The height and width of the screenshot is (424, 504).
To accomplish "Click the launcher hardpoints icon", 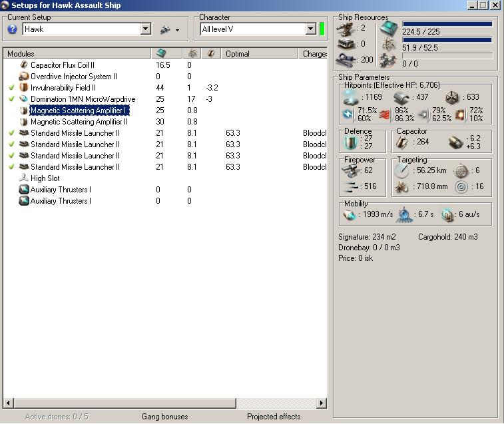I will click(x=346, y=44).
